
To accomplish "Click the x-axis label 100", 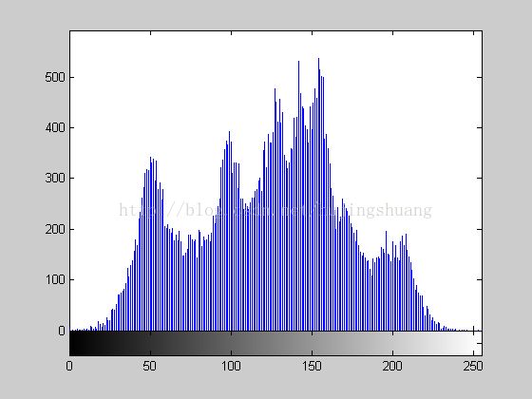I will point(231,366).
